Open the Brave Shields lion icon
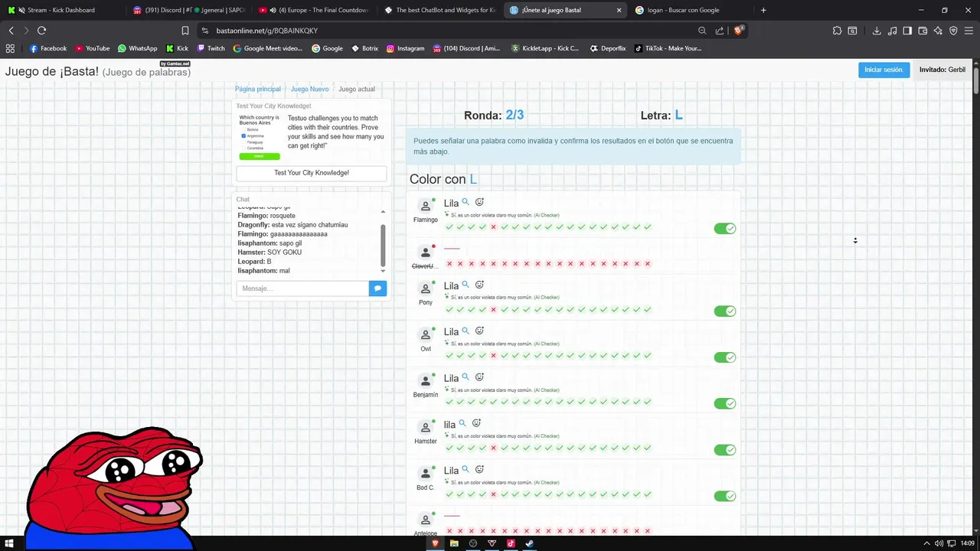 tap(738, 31)
